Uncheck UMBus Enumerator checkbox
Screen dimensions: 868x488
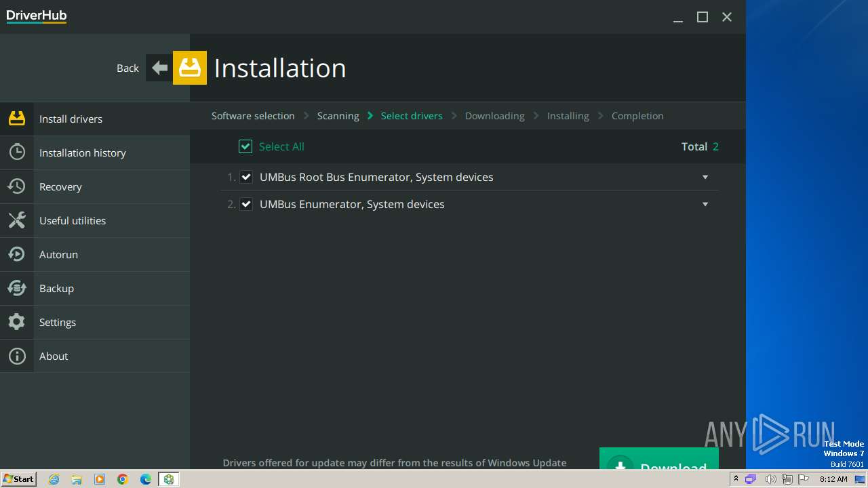click(246, 204)
